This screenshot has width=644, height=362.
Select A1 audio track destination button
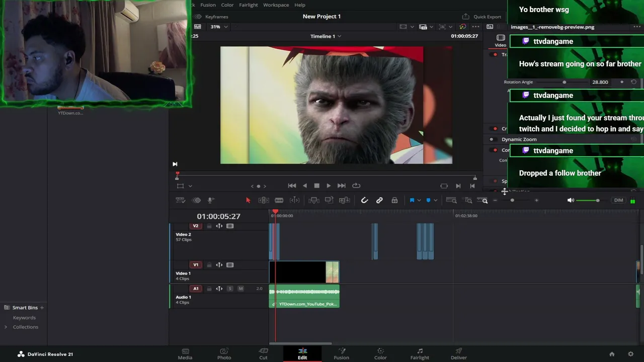pyautogui.click(x=196, y=289)
